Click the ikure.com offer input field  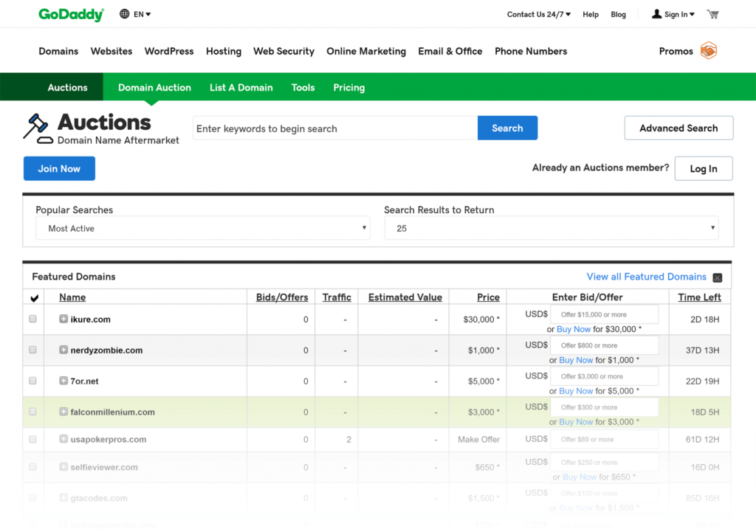click(x=604, y=314)
